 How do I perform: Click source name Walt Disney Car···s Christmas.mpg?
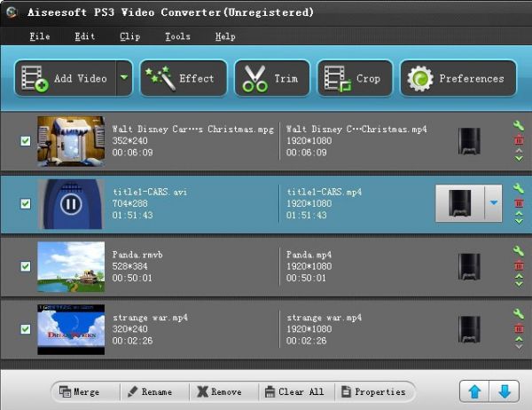point(192,129)
